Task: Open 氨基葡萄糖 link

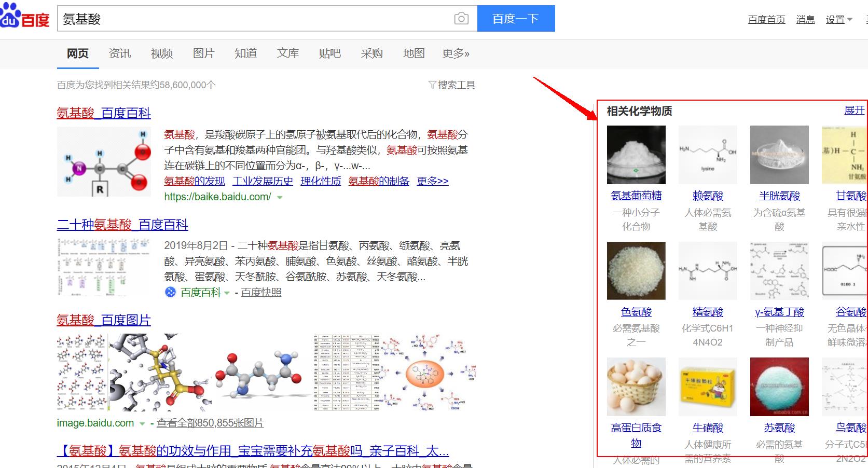Action: 636,196
